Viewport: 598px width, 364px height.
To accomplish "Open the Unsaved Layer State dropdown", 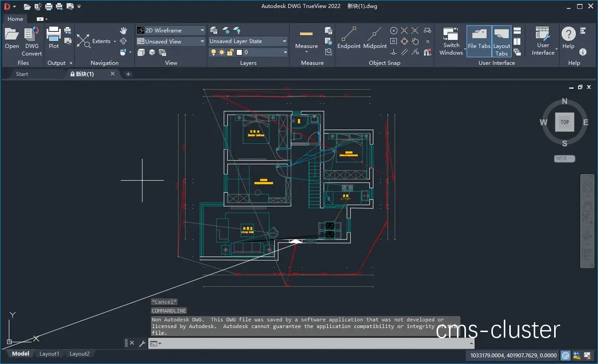I will tap(248, 41).
